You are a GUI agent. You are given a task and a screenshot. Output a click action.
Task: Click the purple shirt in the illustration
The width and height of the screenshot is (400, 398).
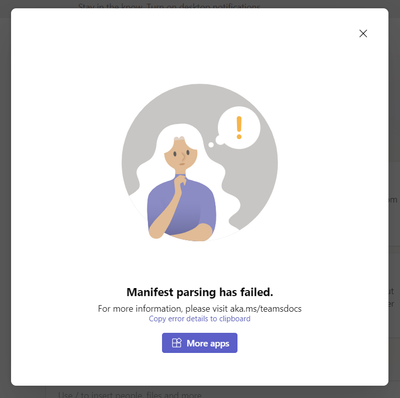[182, 207]
